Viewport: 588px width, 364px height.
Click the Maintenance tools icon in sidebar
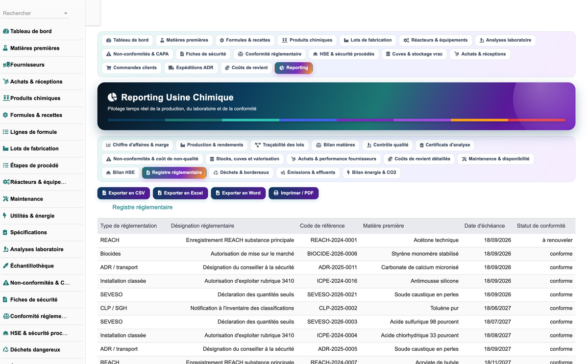[x=6, y=199]
